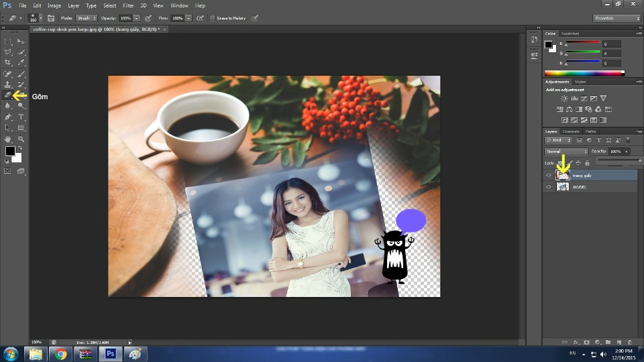
Task: Select the Path Selection tool
Action: (x=8, y=128)
